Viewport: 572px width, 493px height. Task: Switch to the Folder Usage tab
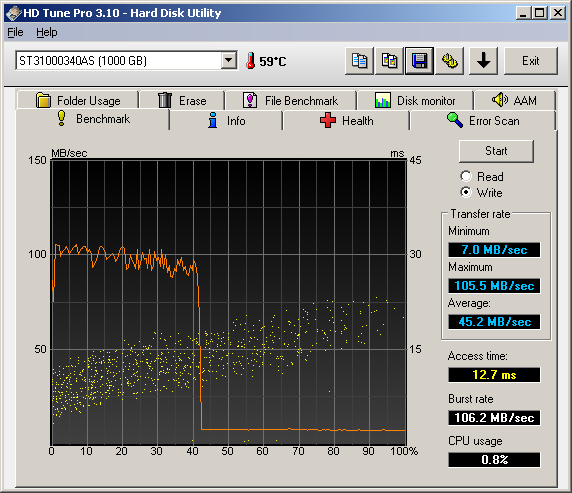(x=78, y=100)
